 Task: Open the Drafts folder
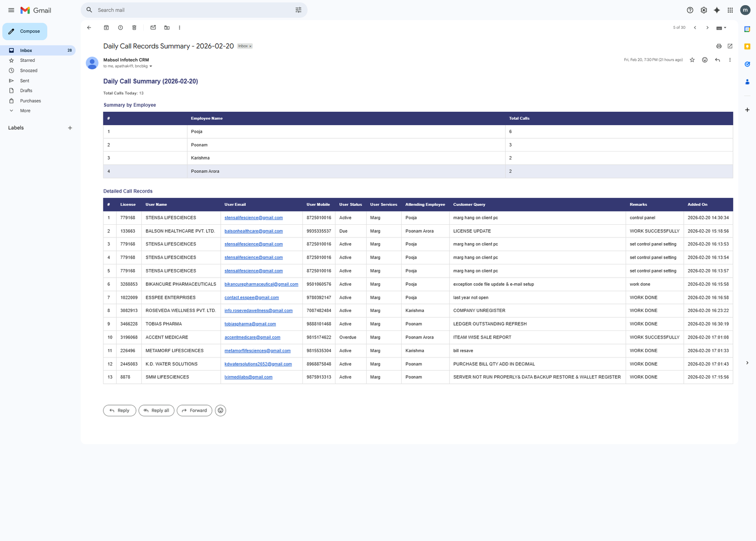26,91
